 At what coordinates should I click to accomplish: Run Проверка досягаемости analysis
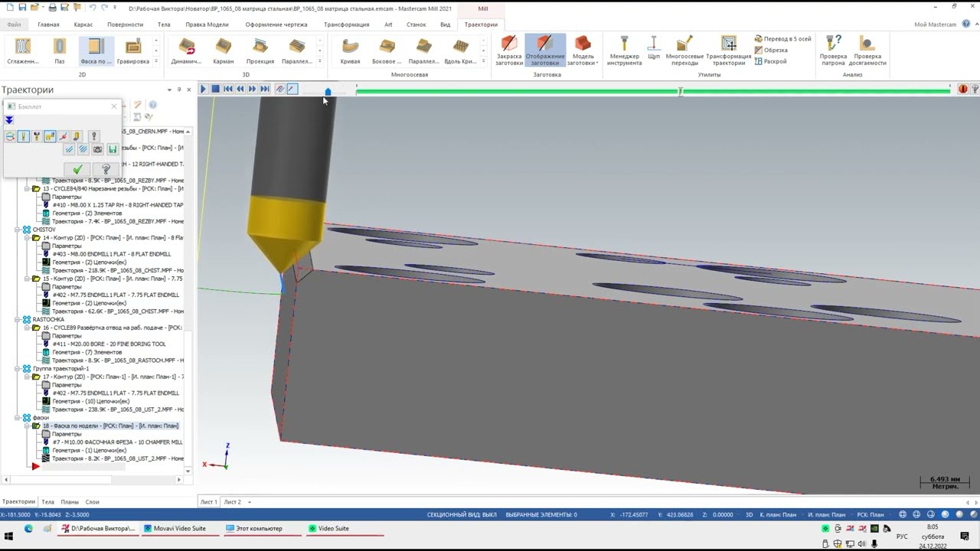[x=867, y=51]
